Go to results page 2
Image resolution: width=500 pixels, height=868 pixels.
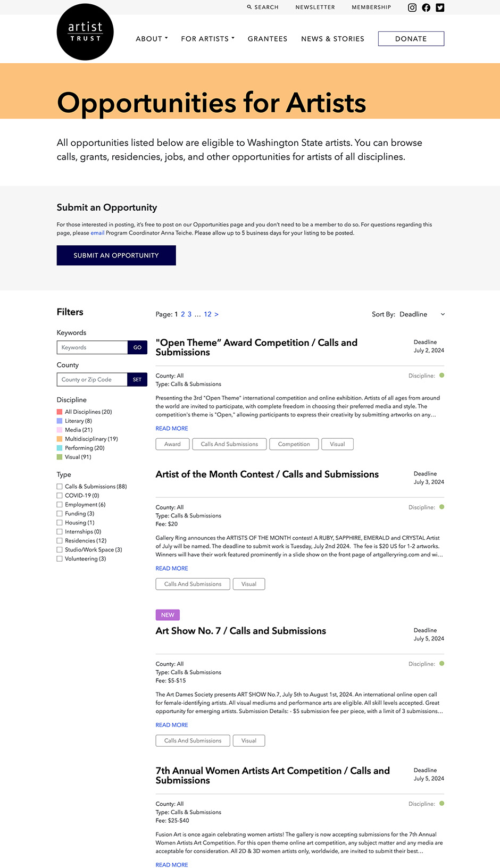tap(183, 314)
